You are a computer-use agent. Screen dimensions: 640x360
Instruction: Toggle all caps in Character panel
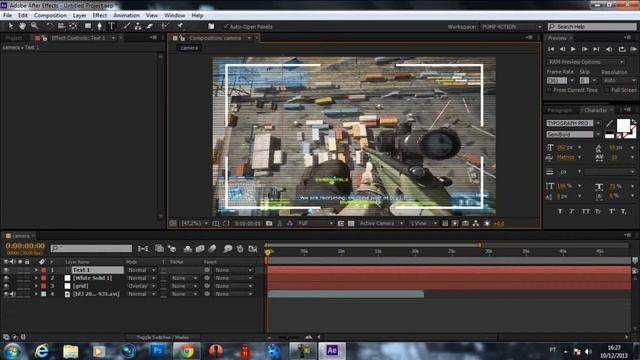(x=586, y=211)
